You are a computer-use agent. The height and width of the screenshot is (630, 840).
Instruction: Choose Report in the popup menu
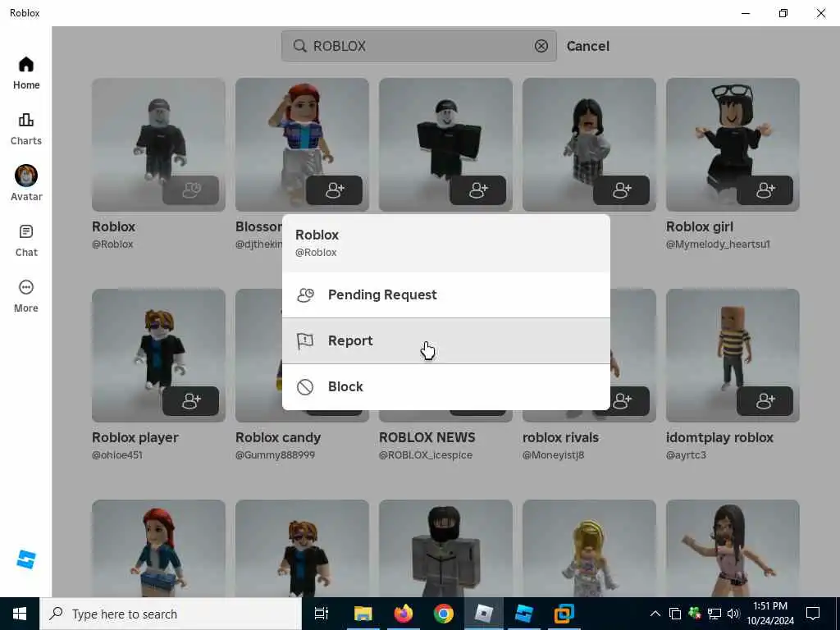[445, 340]
